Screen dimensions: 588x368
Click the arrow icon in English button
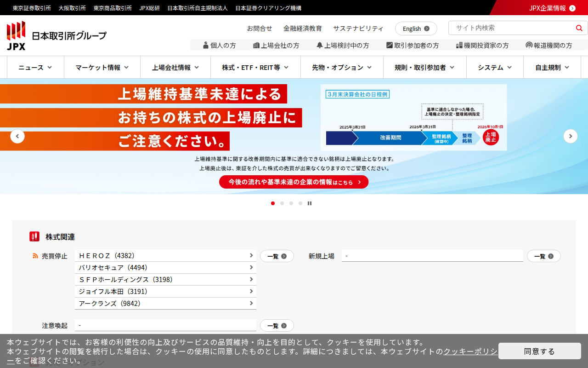(427, 29)
